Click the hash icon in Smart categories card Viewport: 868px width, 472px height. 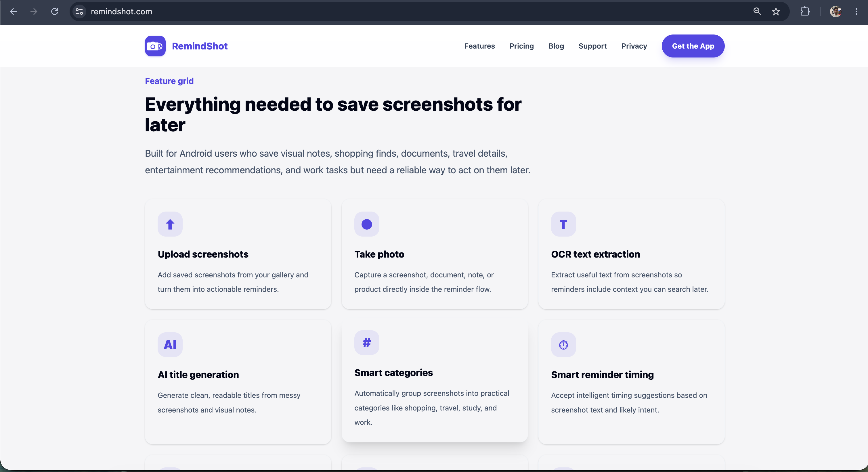367,343
